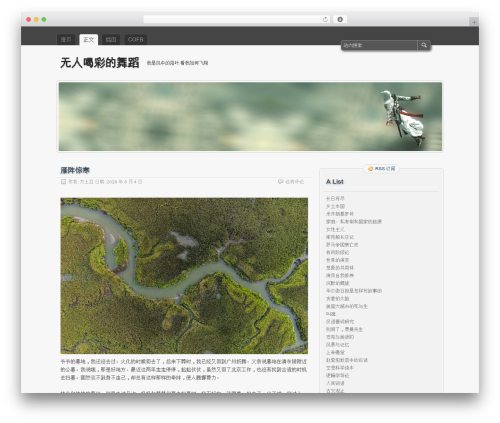Click the site tagline beside the title
The width and height of the screenshot is (500, 423).
177,63
